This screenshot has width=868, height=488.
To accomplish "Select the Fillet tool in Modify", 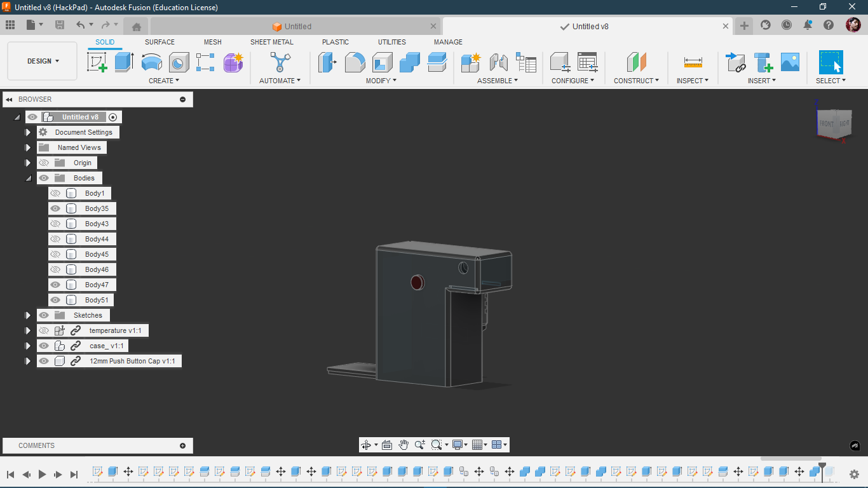I will click(x=355, y=62).
